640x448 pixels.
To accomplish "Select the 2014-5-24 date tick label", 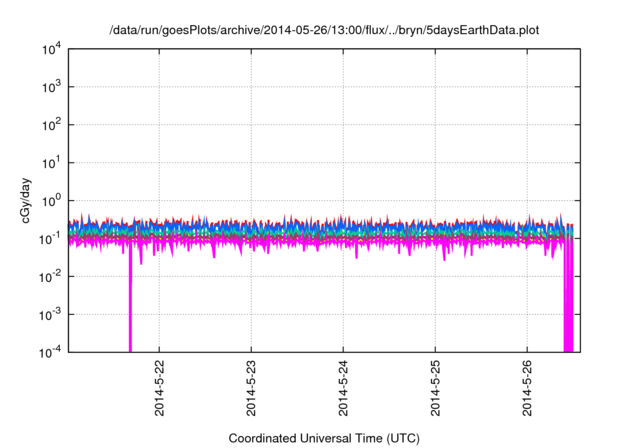I will tap(343, 388).
